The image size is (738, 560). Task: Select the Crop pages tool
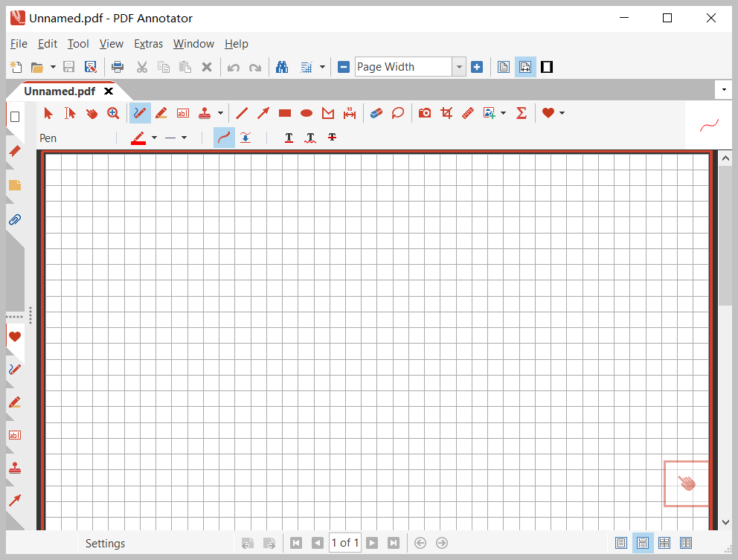(446, 113)
